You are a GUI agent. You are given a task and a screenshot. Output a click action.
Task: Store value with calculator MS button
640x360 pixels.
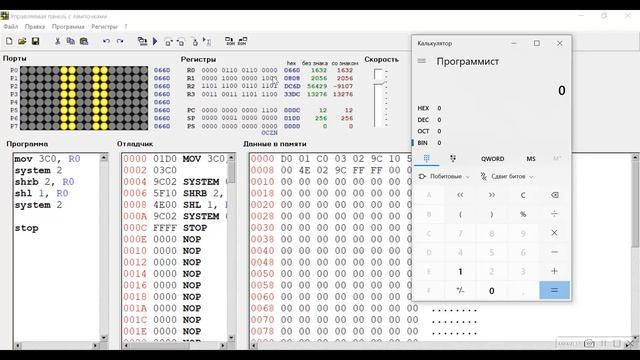(x=531, y=159)
